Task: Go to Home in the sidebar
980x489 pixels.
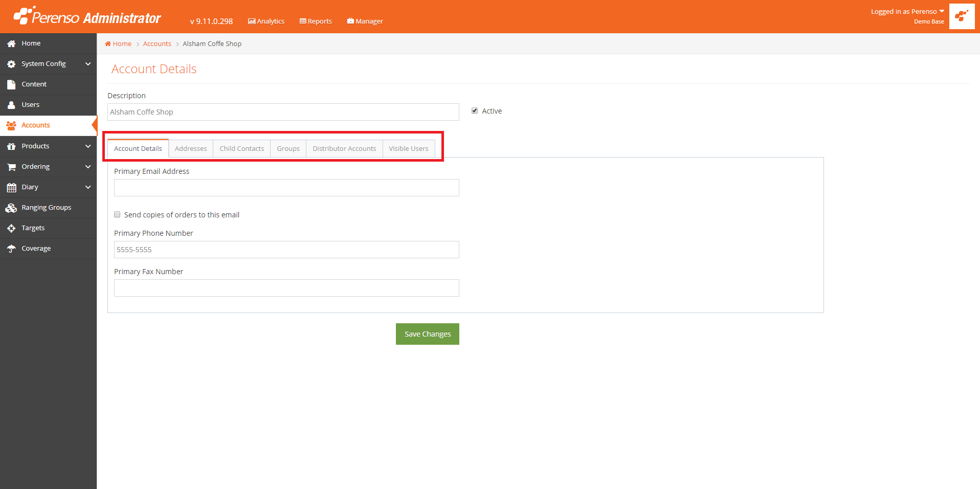Action: pos(48,43)
